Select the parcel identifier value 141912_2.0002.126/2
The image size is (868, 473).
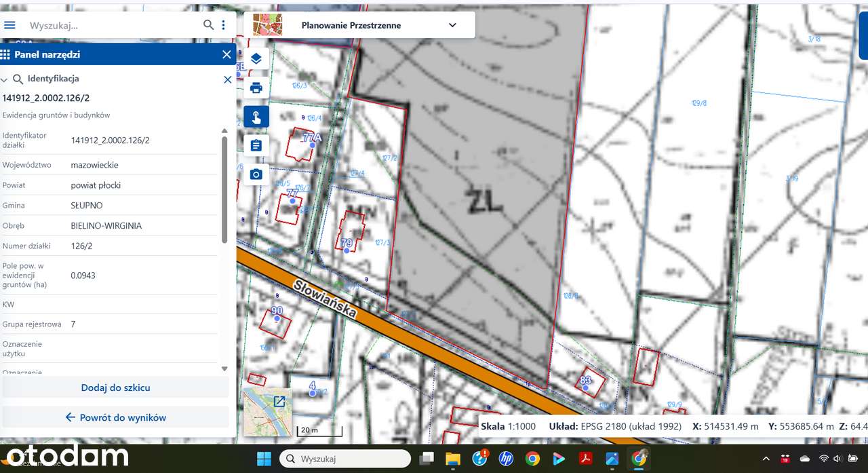click(x=110, y=140)
